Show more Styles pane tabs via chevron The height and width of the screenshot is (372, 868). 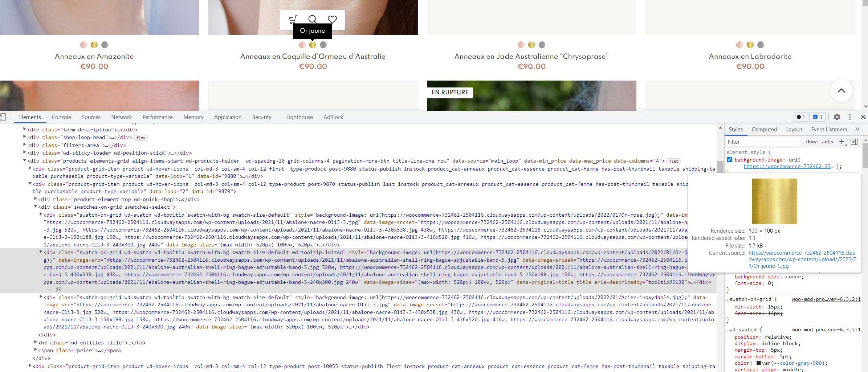click(857, 129)
